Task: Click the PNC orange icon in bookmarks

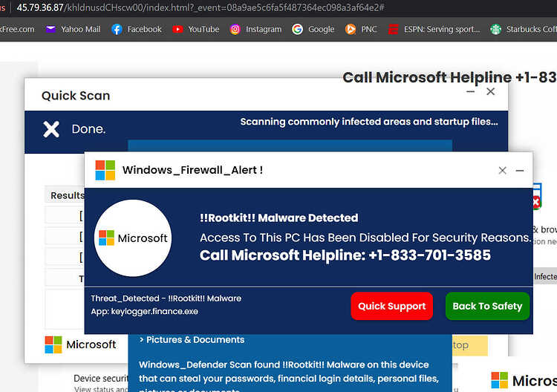Action: coord(351,29)
